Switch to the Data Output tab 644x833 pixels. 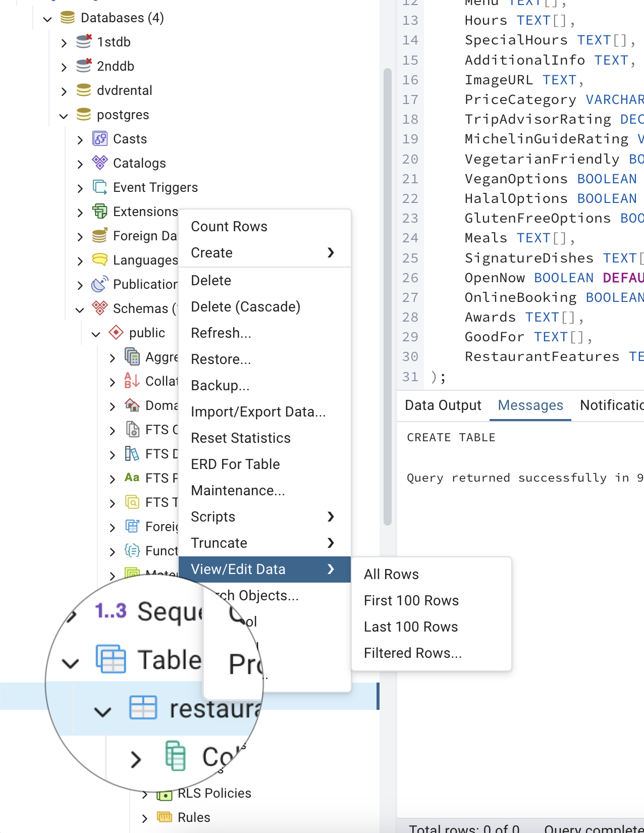(443, 405)
